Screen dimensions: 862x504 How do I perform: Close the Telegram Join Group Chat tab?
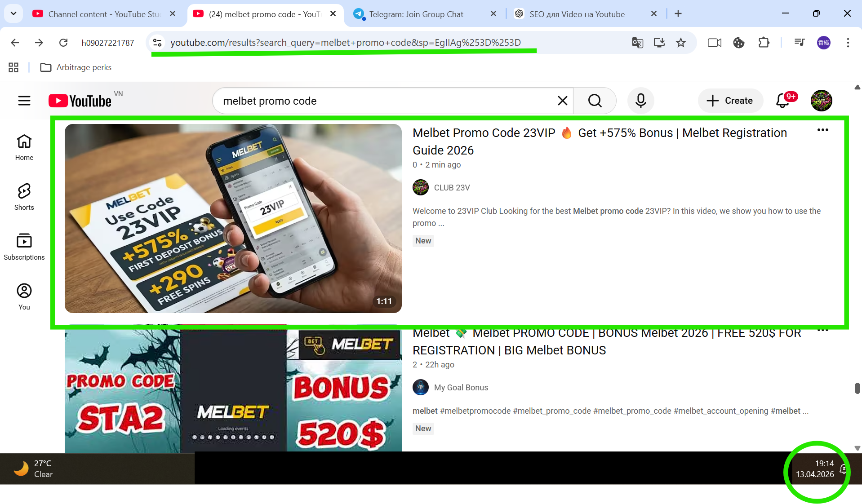point(493,14)
